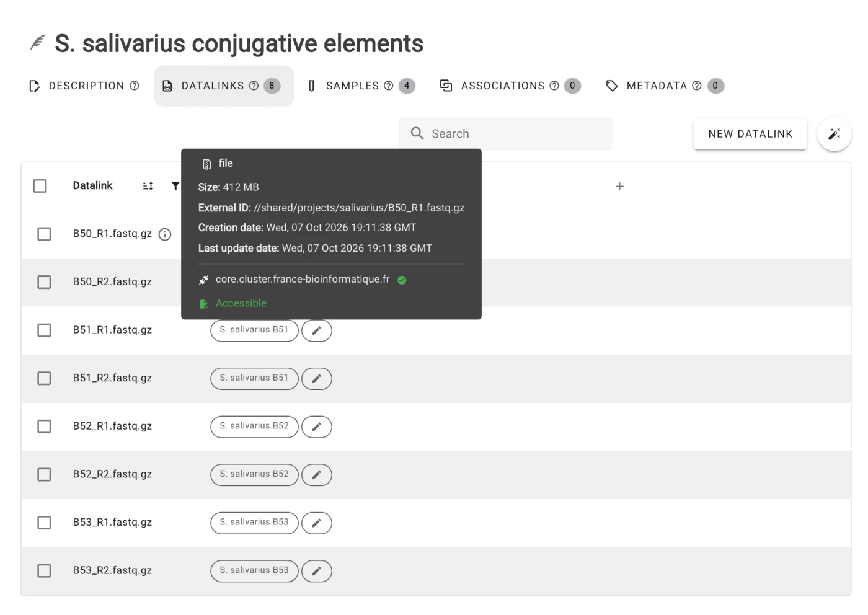This screenshot has width=868, height=615.
Task: Click S. salivarius B52 chip on B52_R2 row
Action: (254, 475)
